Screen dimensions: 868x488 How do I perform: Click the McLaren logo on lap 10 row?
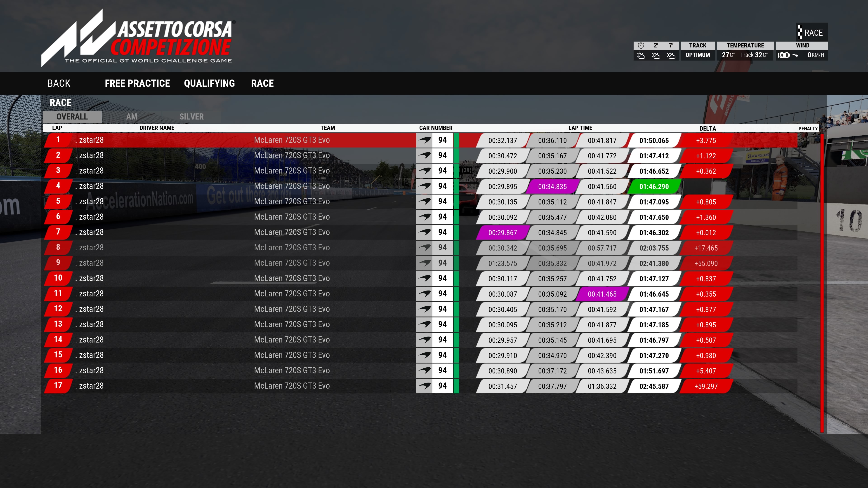425,279
